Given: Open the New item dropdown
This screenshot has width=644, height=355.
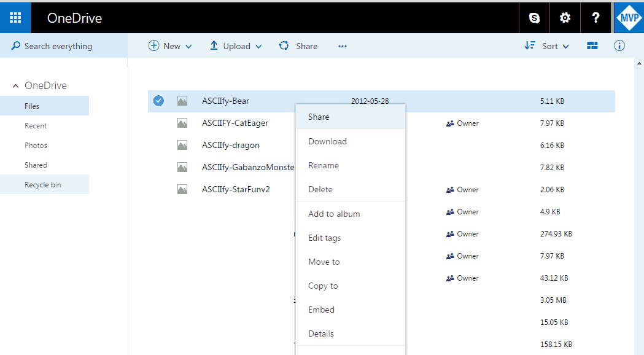Looking at the screenshot, I should pyautogui.click(x=170, y=45).
